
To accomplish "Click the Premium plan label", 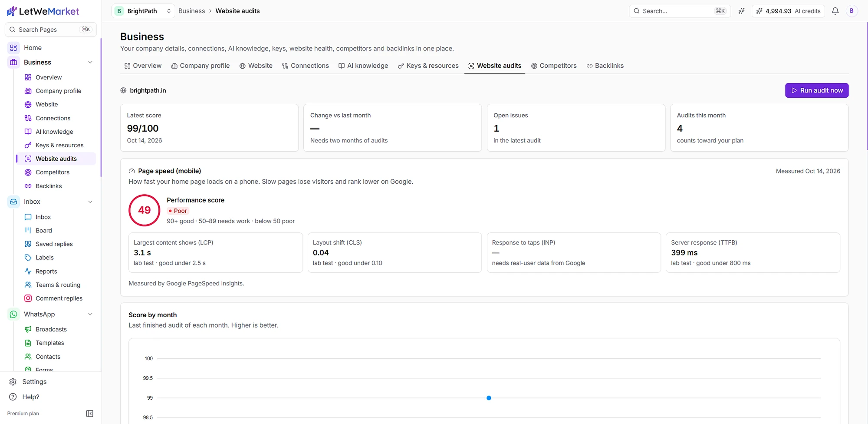I will click(x=23, y=414).
